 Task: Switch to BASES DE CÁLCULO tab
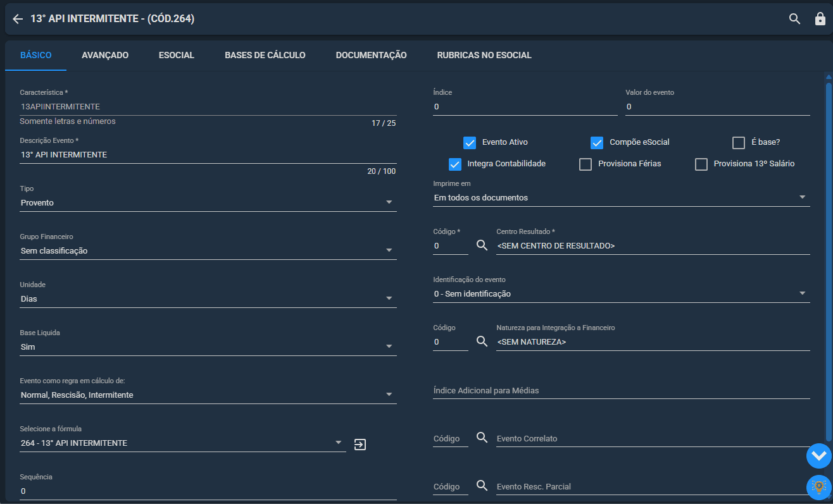[x=265, y=55]
